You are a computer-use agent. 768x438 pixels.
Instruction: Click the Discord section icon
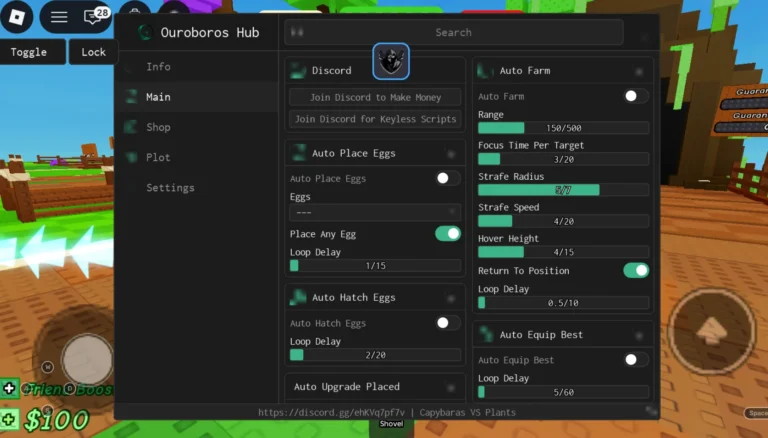(x=297, y=71)
